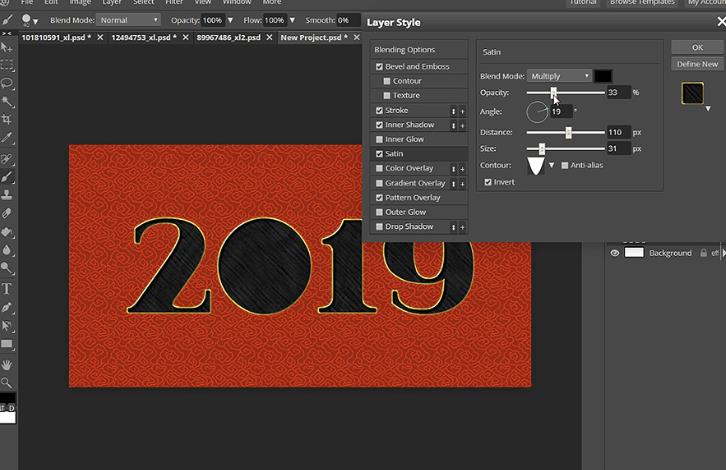The image size is (726, 470).
Task: Click the Satin Opacity slider
Action: (565, 93)
